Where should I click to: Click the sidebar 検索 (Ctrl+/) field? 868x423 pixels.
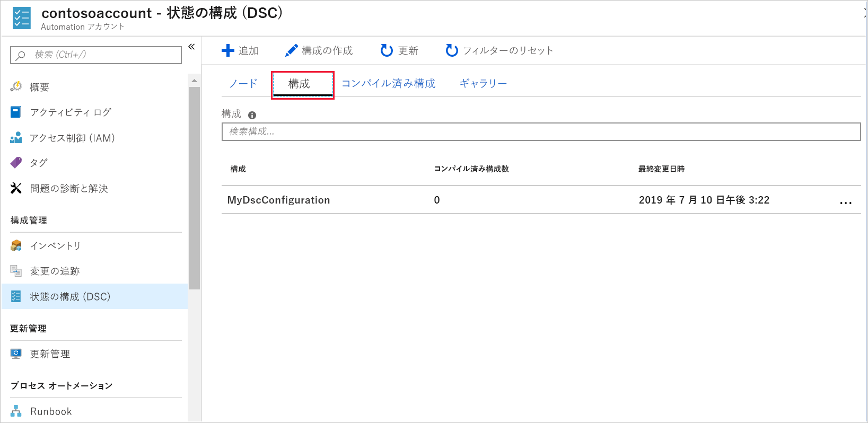96,55
